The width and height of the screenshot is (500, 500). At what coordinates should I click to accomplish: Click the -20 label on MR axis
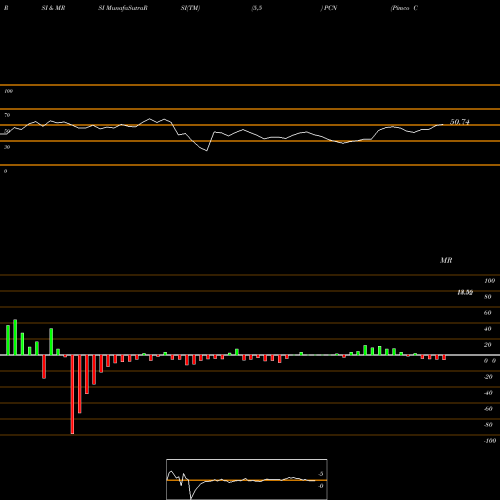tap(488, 377)
